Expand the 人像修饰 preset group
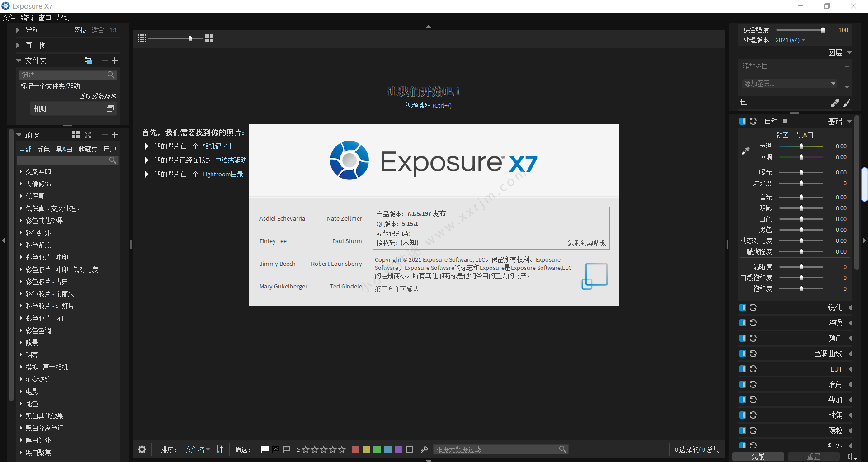The height and width of the screenshot is (462, 868). (x=21, y=184)
